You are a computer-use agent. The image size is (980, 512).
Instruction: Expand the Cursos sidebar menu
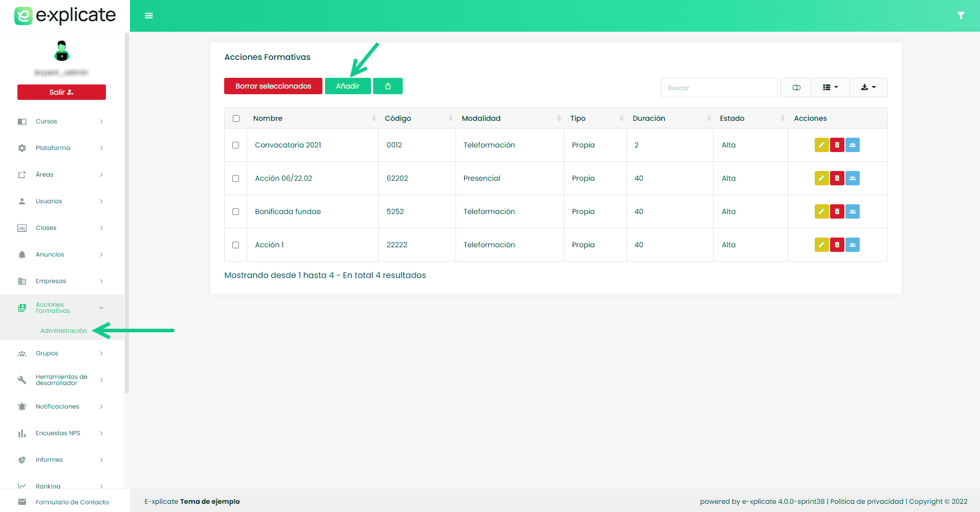(x=60, y=121)
